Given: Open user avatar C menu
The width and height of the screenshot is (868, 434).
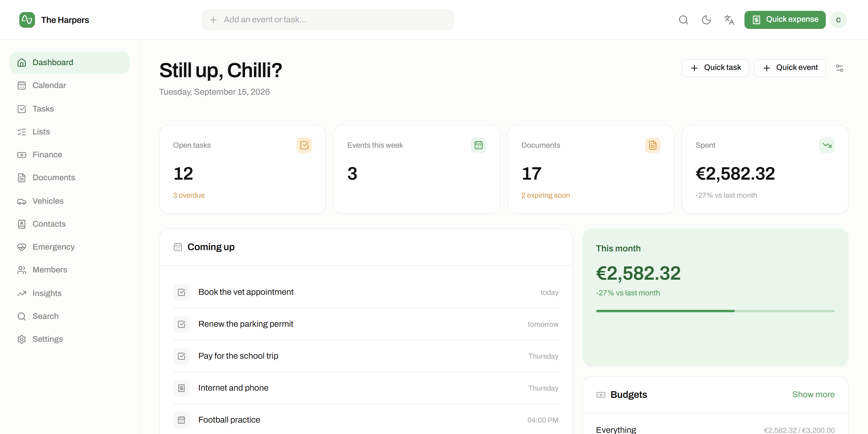Looking at the screenshot, I should coord(838,20).
